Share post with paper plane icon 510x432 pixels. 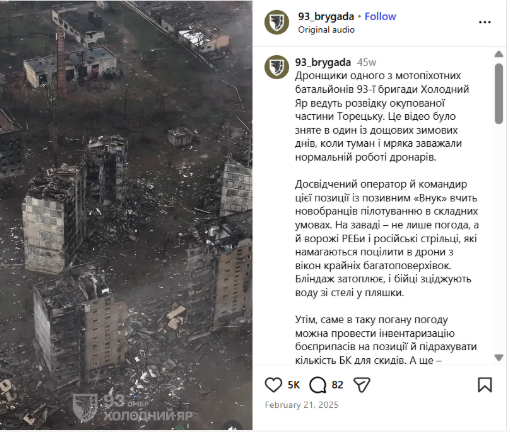[x=362, y=385]
